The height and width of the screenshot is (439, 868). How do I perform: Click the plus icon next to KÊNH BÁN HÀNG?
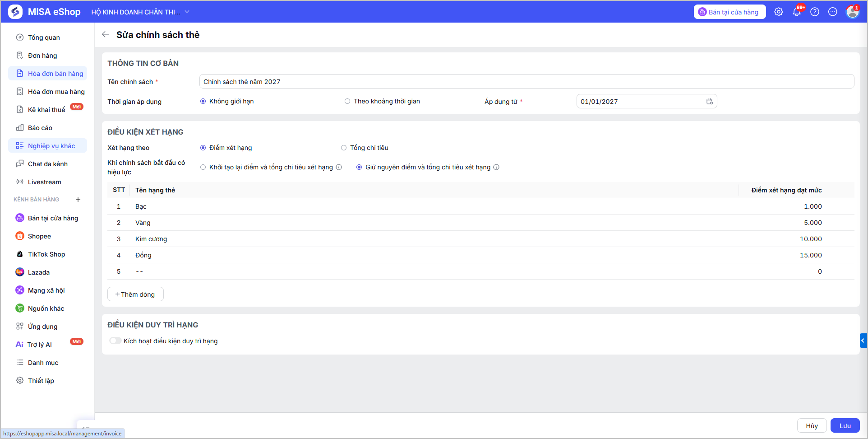[x=78, y=199]
